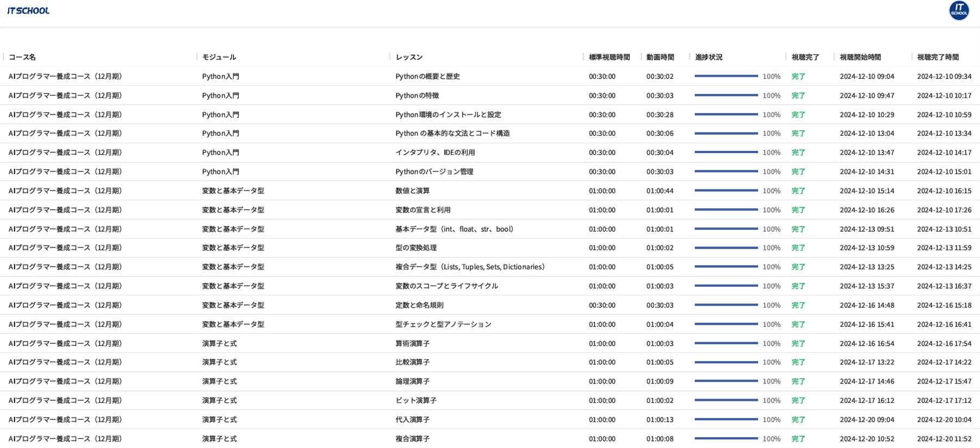
Task: Click lesson 複合データ型（Lists, Tuples, Sets, Dictionaries）
Action: point(470,267)
